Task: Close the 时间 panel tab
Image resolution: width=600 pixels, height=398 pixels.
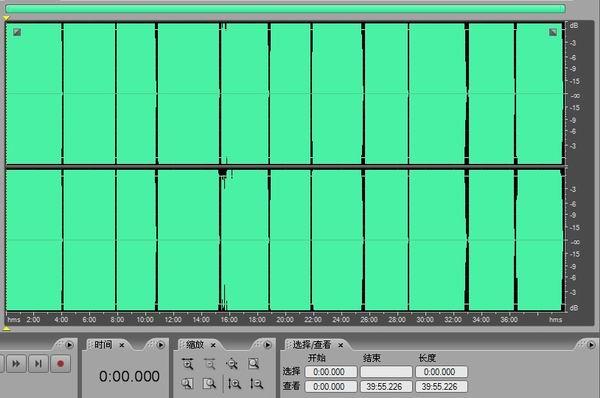Action: point(122,345)
